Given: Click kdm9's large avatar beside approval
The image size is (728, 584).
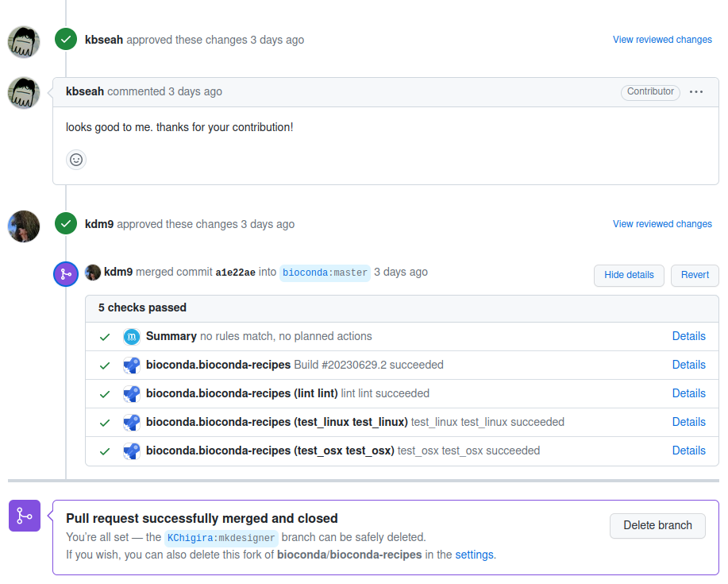Looking at the screenshot, I should click(24, 226).
